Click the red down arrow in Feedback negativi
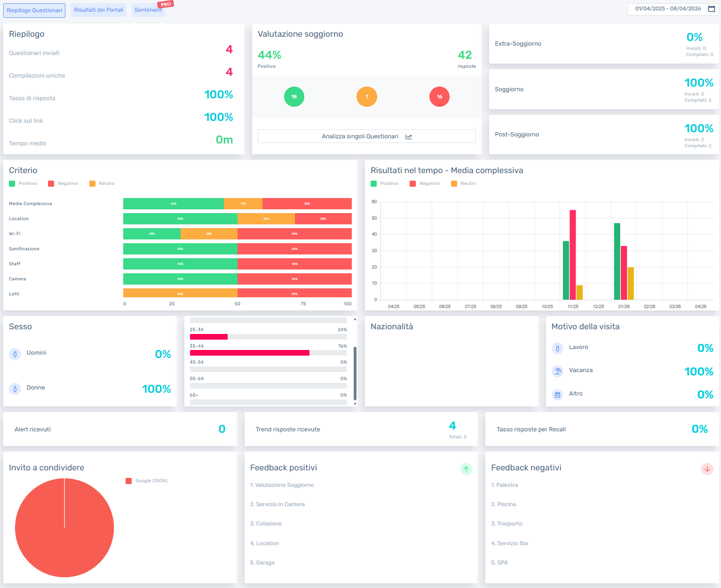 707,469
